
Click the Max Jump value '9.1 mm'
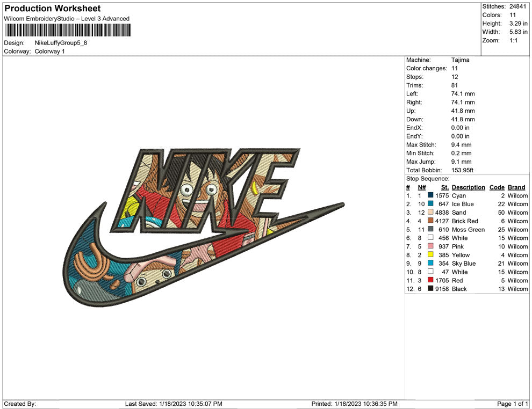(x=461, y=162)
